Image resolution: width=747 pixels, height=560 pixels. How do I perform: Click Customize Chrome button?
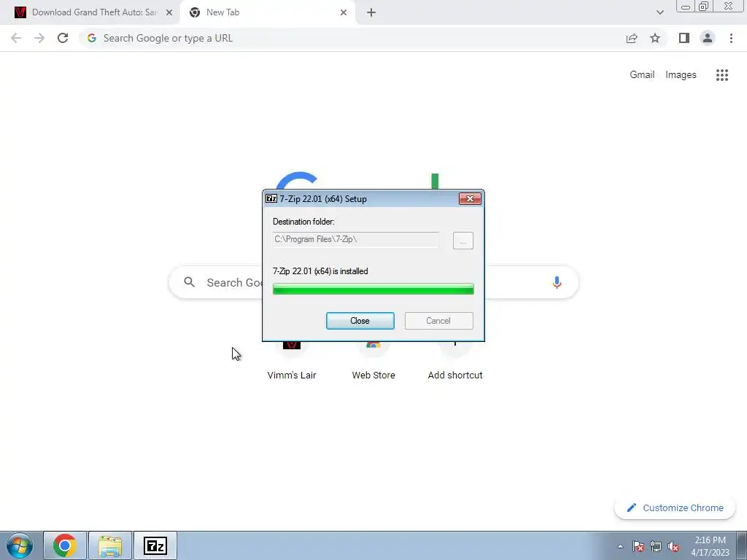click(675, 507)
